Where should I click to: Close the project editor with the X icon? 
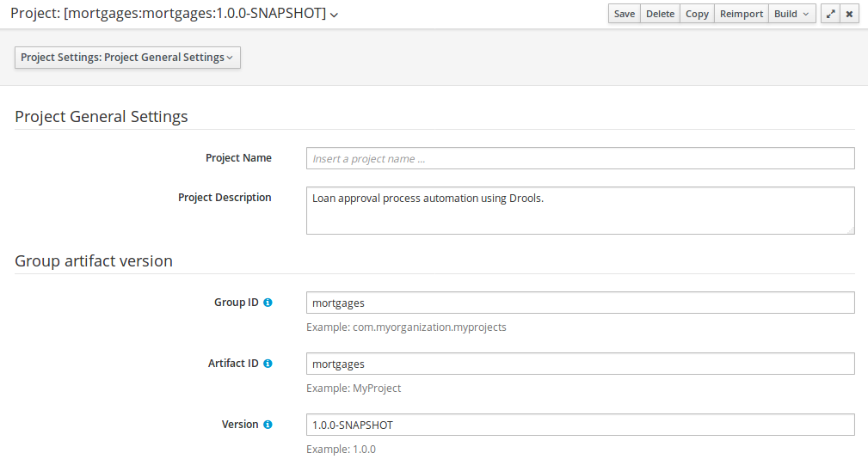pos(849,14)
